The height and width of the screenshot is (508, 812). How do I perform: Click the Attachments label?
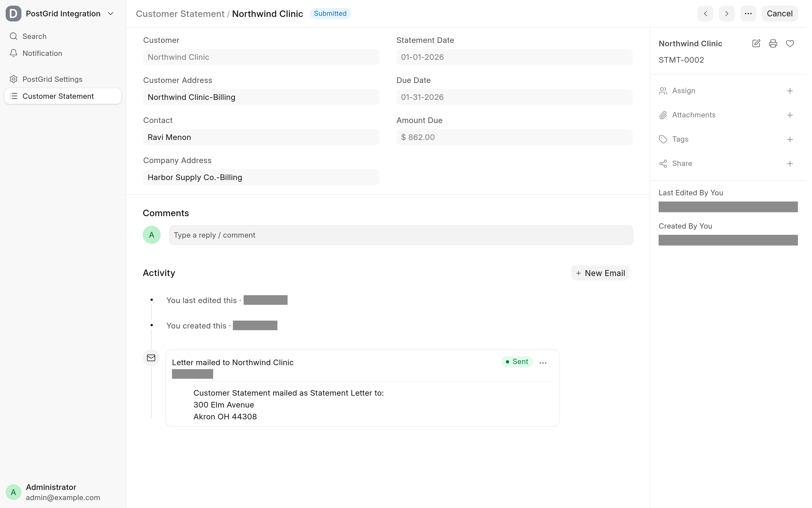(694, 115)
